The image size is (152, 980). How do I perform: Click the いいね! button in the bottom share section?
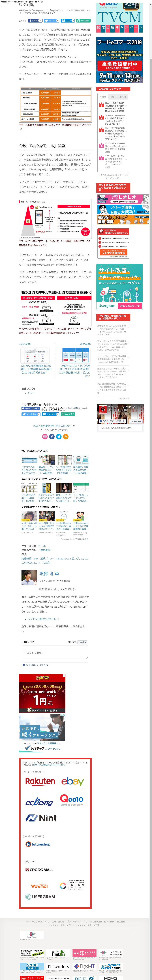click(x=27, y=408)
